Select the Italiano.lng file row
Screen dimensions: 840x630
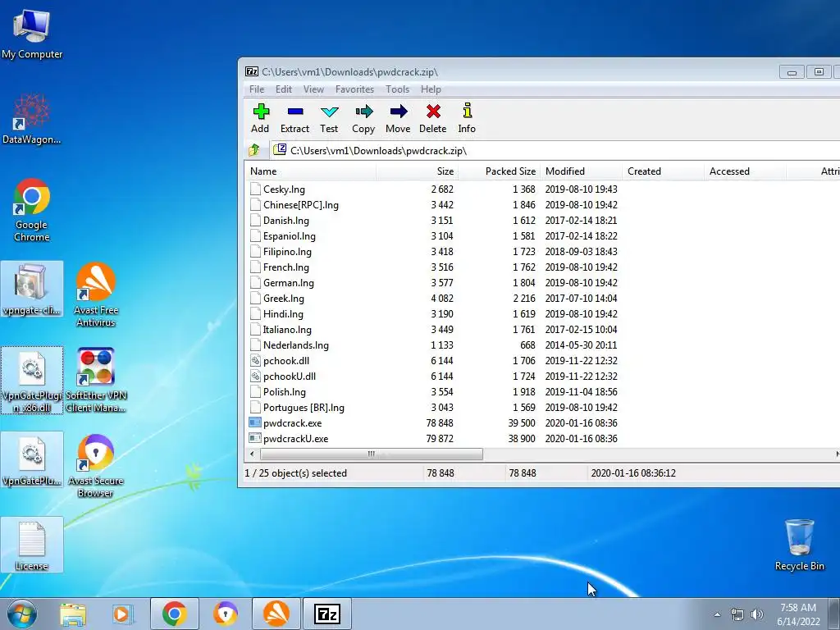click(x=541, y=329)
